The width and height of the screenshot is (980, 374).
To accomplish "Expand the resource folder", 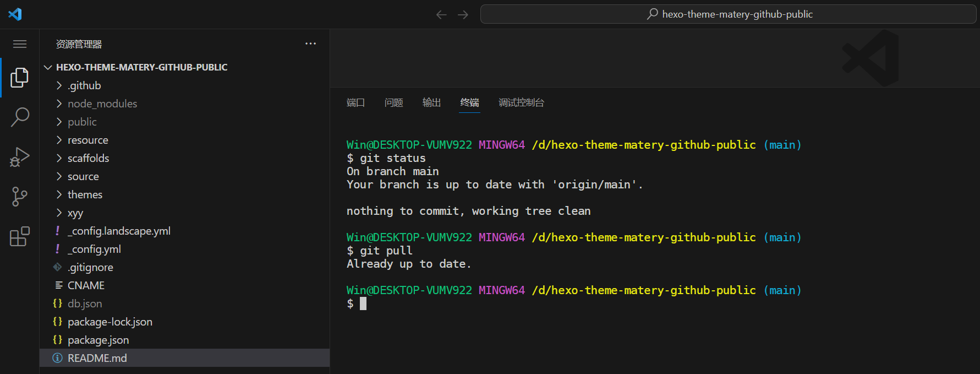I will (x=59, y=140).
